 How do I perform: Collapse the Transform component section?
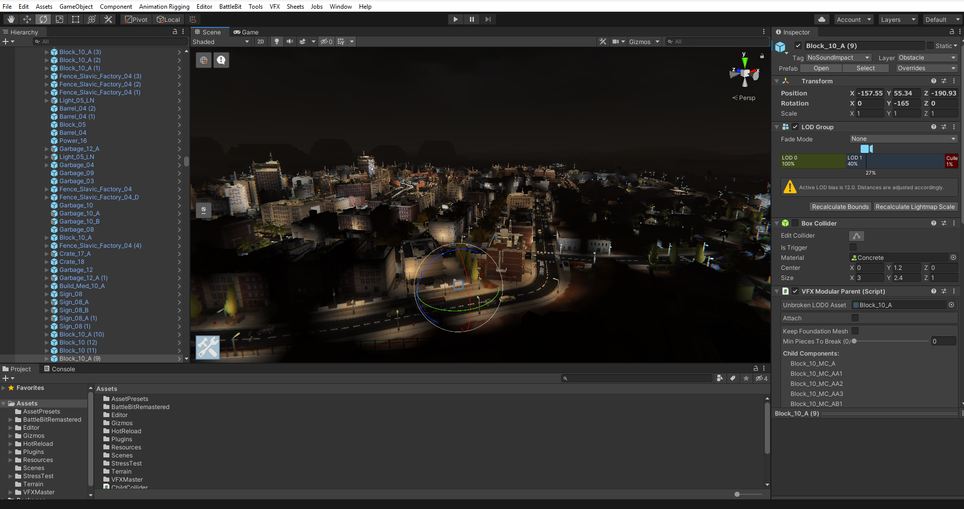point(777,81)
